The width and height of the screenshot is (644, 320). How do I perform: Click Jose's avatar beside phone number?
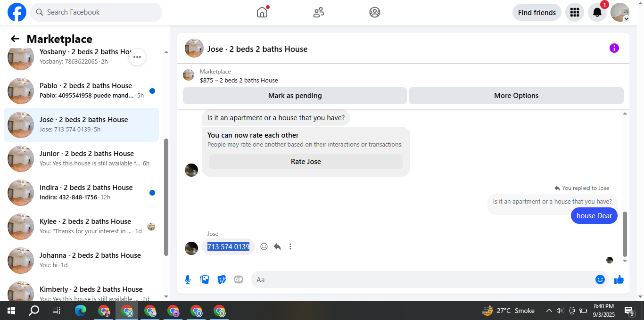(x=191, y=248)
